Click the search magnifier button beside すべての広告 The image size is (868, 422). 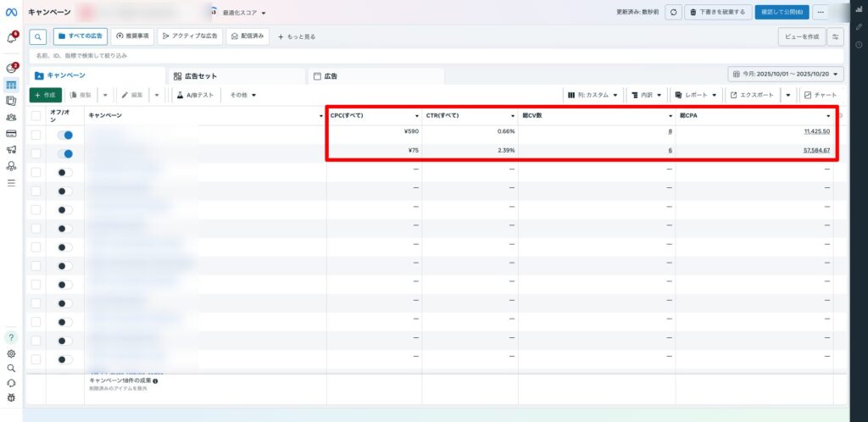[38, 36]
